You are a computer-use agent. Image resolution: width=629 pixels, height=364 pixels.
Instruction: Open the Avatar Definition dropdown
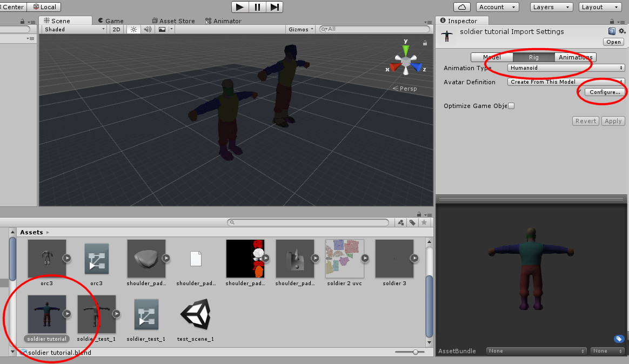tap(566, 82)
